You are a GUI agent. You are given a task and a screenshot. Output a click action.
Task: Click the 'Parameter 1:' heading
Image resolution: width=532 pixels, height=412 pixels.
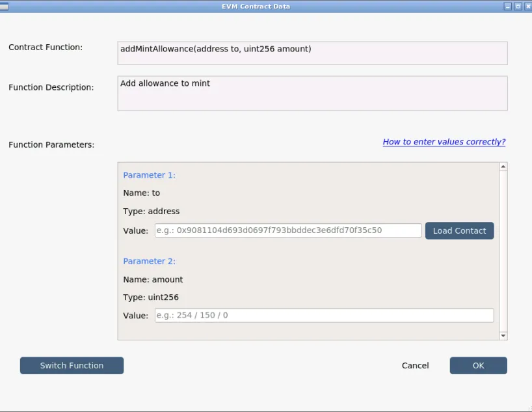(150, 175)
